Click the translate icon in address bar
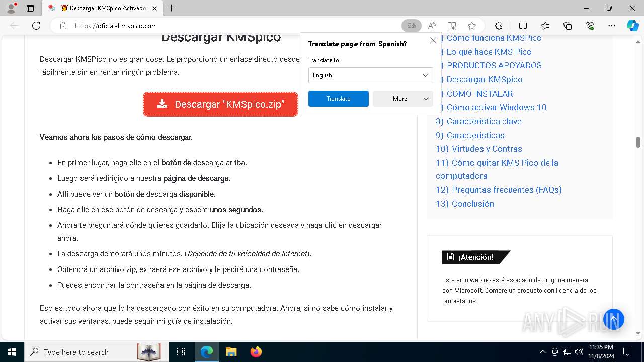The image size is (644, 362). (x=412, y=26)
